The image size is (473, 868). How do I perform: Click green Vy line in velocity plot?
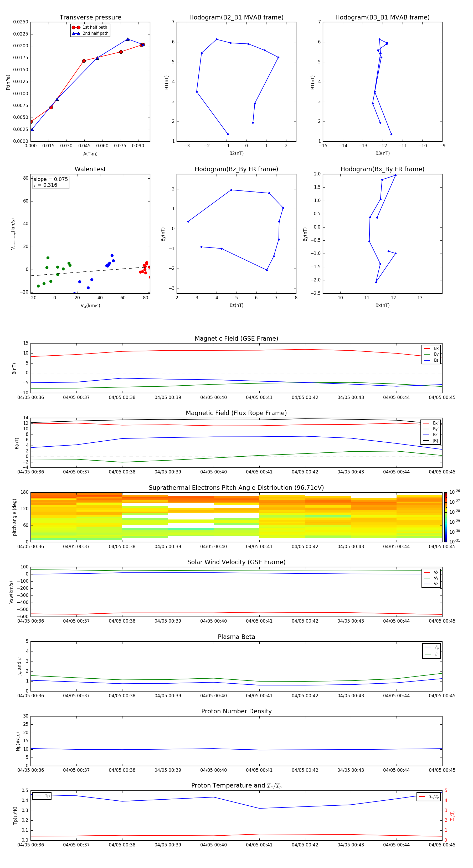point(236,571)
